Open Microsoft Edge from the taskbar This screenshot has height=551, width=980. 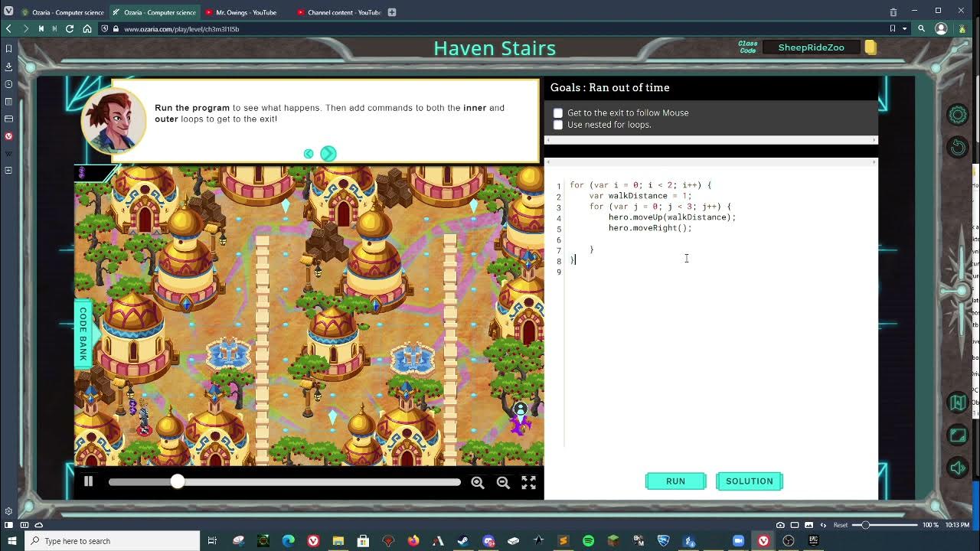[x=288, y=541]
